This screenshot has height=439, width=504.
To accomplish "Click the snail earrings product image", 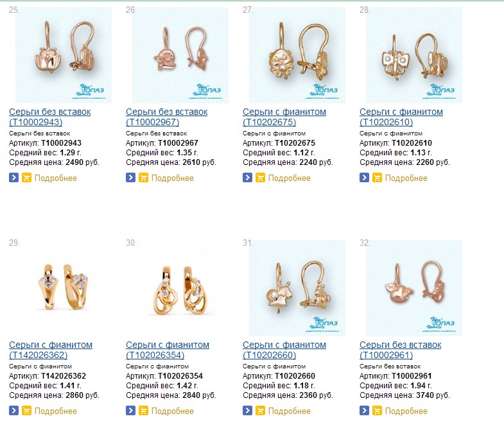I will click(x=297, y=288).
